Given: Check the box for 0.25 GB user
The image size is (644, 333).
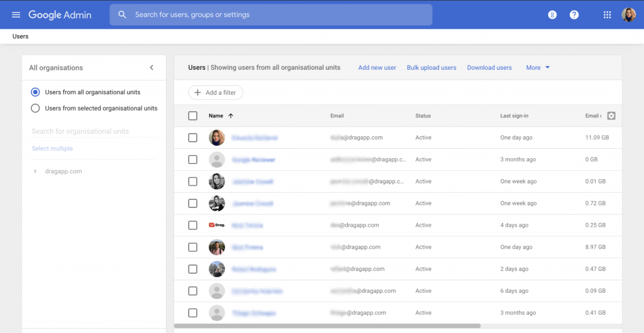Looking at the screenshot, I should (192, 225).
